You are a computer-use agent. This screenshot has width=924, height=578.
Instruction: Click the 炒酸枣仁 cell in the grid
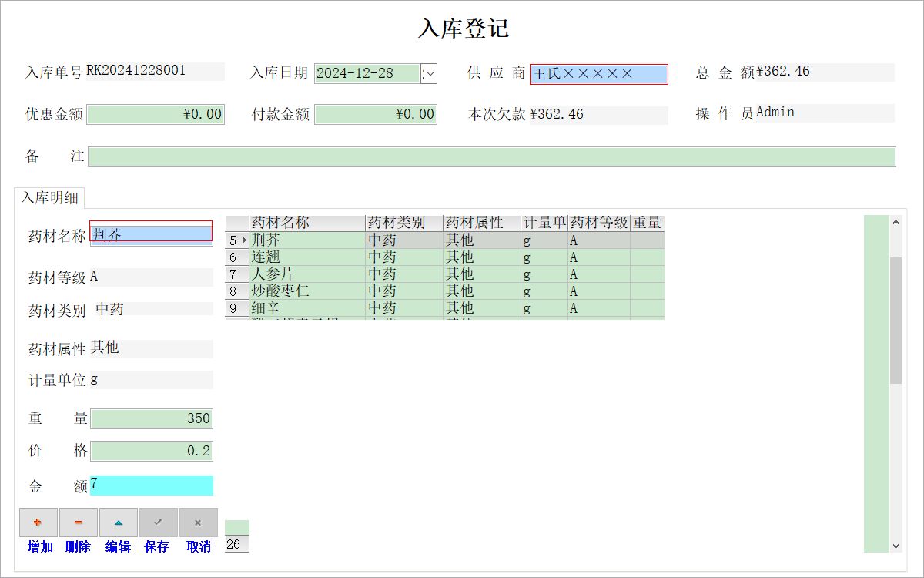coord(307,291)
